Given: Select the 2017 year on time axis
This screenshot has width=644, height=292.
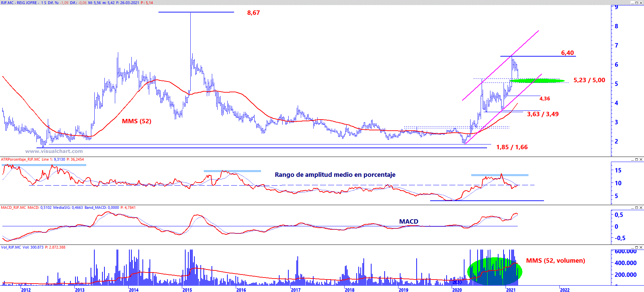Looking at the screenshot, I should point(296,290).
